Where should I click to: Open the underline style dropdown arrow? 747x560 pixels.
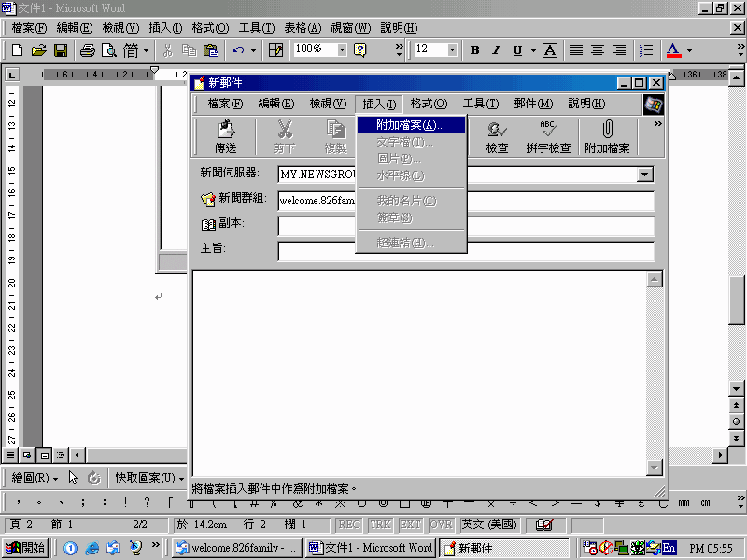[533, 50]
